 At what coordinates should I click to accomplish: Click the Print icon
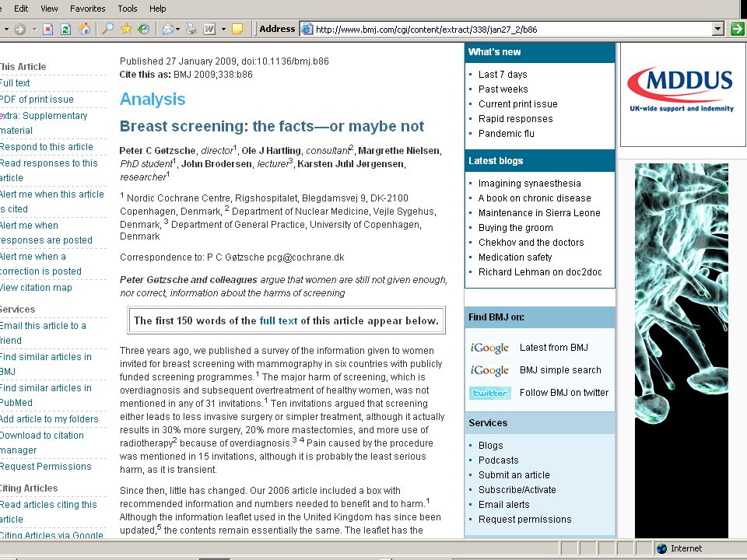[191, 30]
